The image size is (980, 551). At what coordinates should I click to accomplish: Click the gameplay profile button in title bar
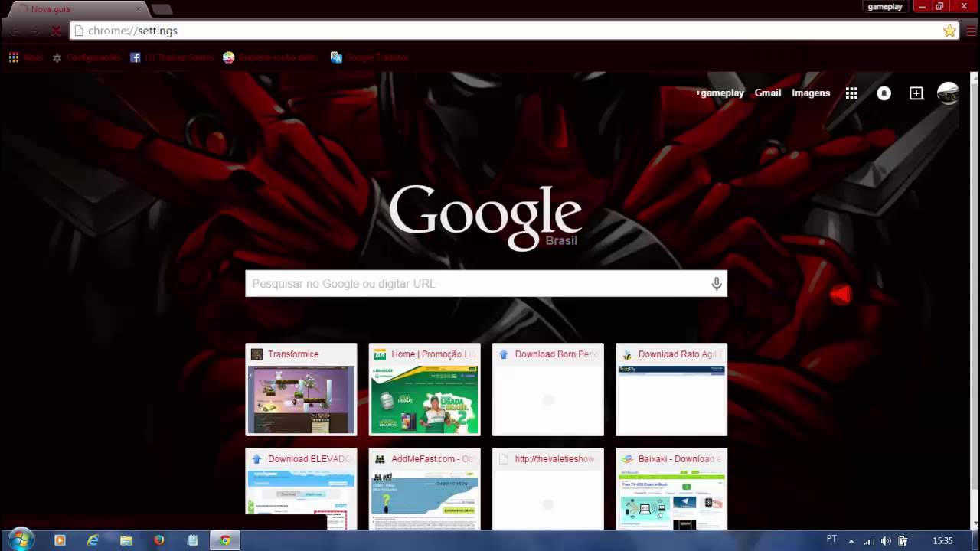click(885, 6)
